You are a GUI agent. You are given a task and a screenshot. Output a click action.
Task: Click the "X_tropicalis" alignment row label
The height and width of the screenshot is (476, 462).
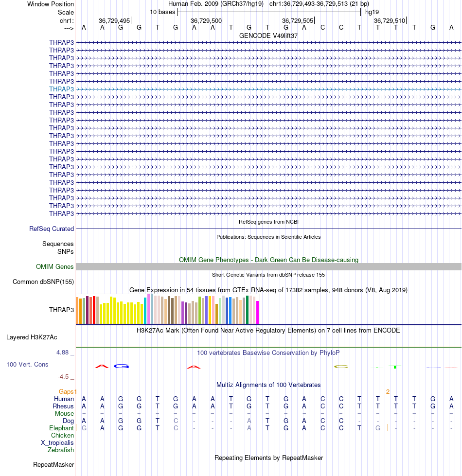tap(57, 443)
